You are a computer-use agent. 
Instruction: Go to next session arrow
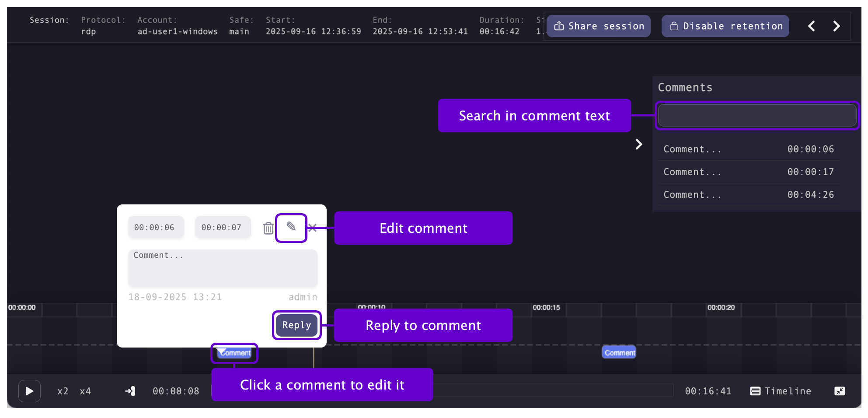[836, 26]
